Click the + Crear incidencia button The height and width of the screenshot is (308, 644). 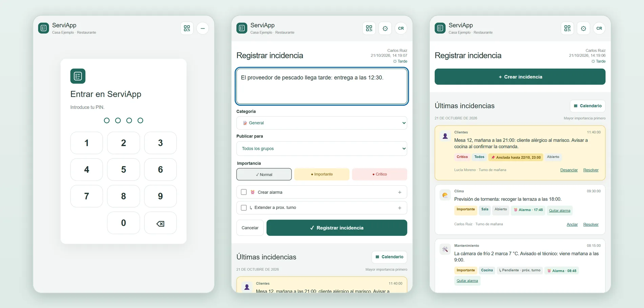[x=520, y=77]
